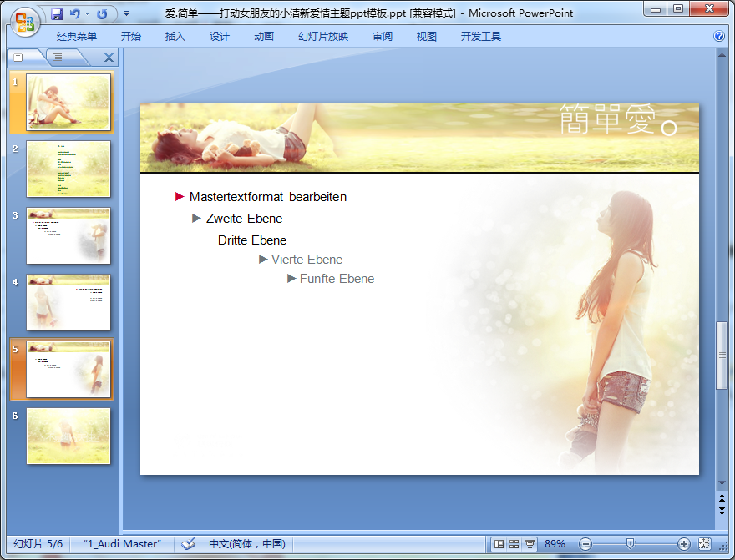Click the Save icon in quick access toolbar
The width and height of the screenshot is (735, 560).
click(x=57, y=14)
